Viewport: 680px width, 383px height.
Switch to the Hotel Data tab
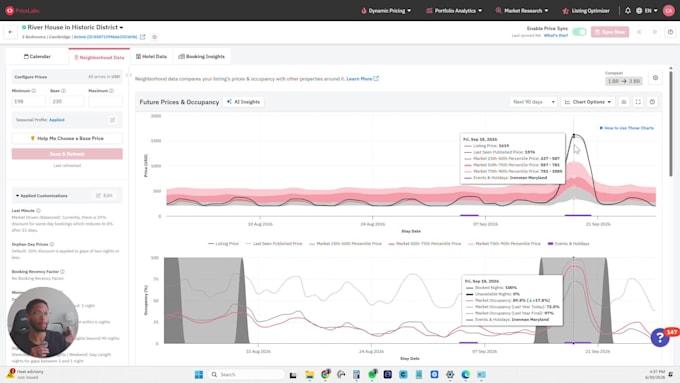click(x=151, y=56)
